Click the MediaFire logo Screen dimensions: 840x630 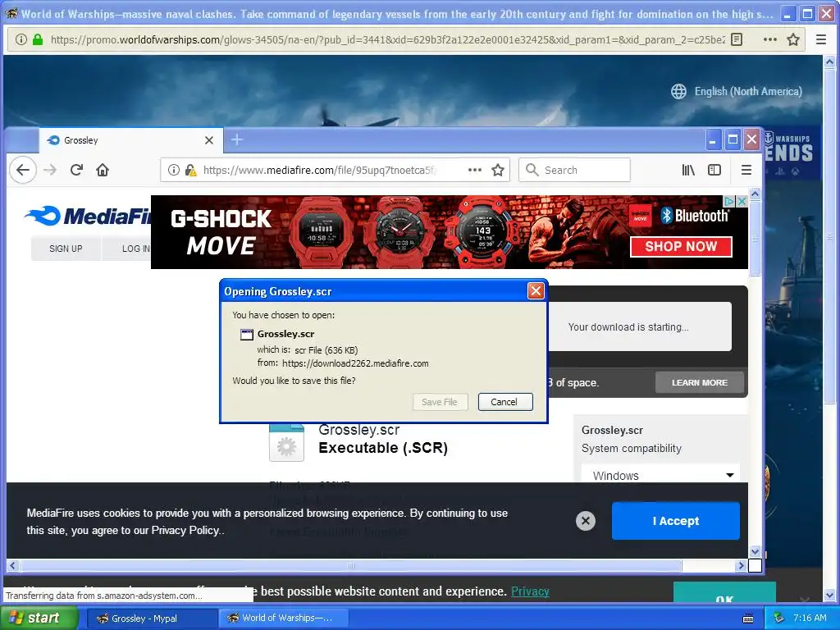[89, 216]
